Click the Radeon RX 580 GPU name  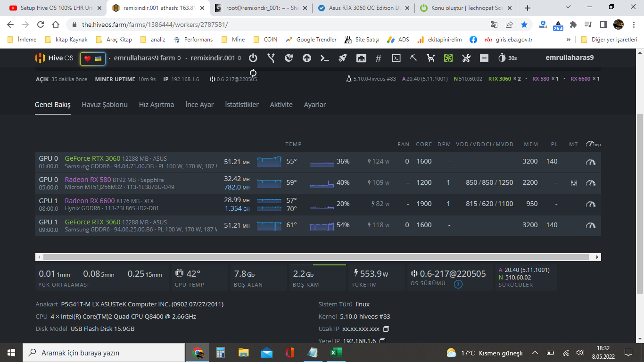(x=88, y=180)
